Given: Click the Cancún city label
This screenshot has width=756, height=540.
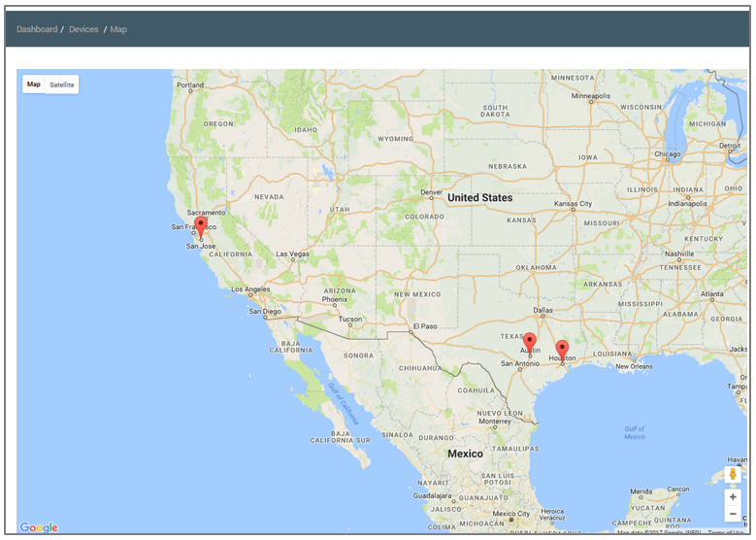Looking at the screenshot, I should [678, 489].
